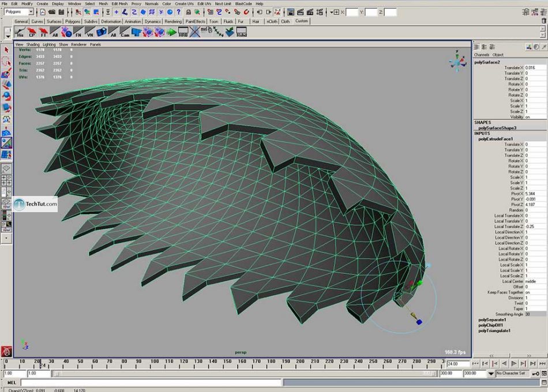Click the new scene icon on the status line
The image size is (548, 392).
43,12
